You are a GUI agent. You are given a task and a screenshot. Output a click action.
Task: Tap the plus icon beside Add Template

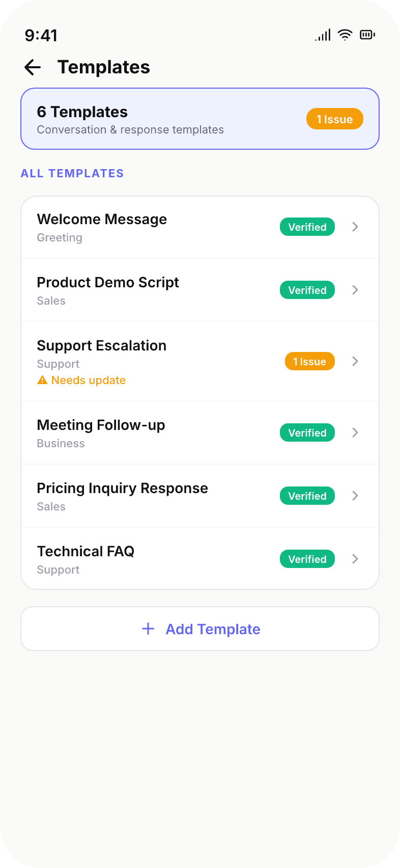pyautogui.click(x=148, y=629)
